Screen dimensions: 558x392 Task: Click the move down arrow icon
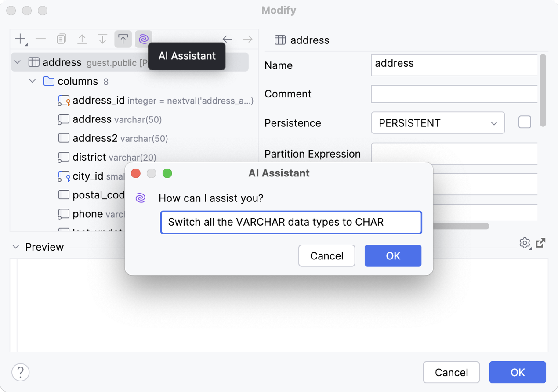[102, 40]
